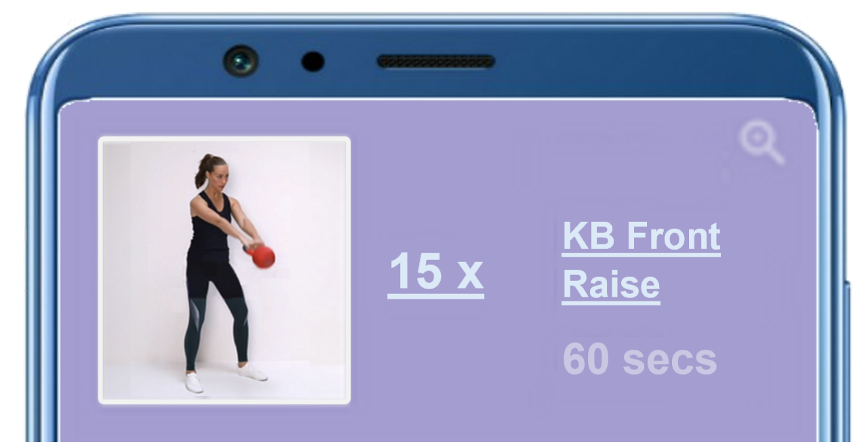Tap the earpiece speaker grille

pyautogui.click(x=436, y=61)
